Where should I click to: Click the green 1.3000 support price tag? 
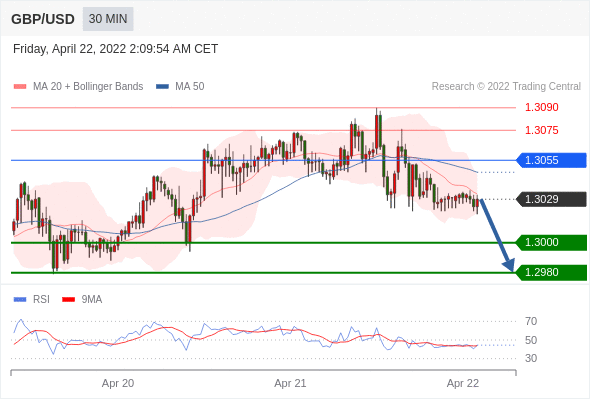tap(551, 242)
